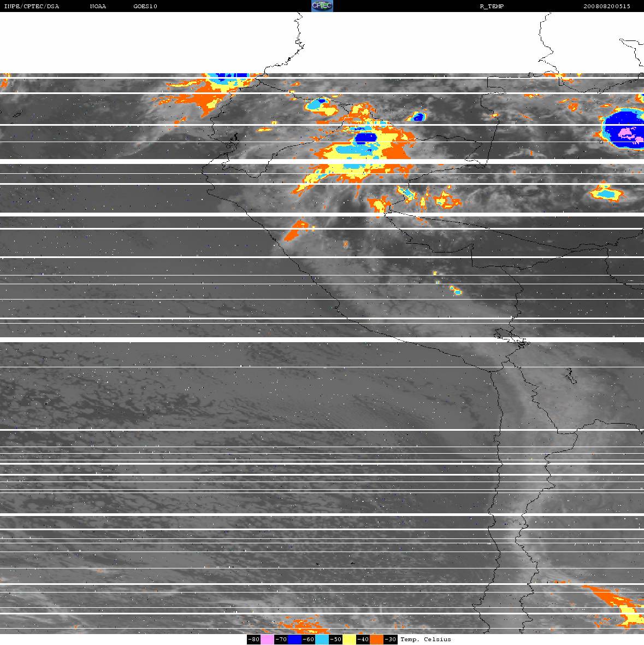Viewport: 644px width, 645px height.
Task: Select the pink legend color swatch
Action: [x=267, y=639]
